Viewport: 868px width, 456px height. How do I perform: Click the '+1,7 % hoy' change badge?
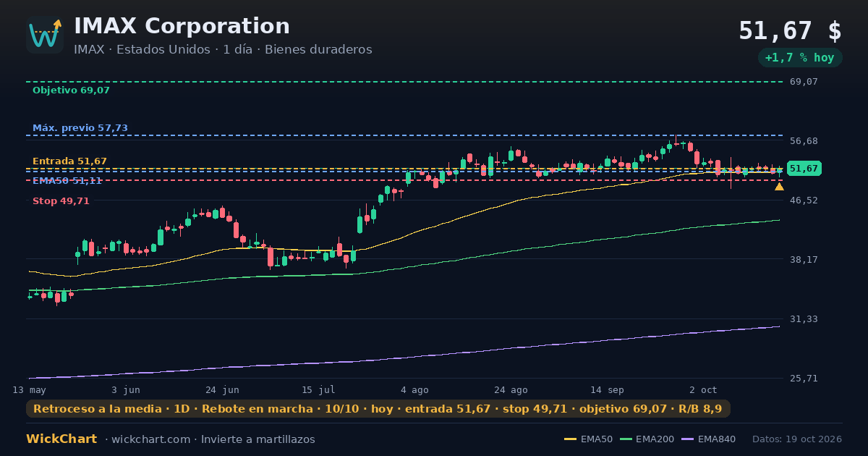(799, 58)
